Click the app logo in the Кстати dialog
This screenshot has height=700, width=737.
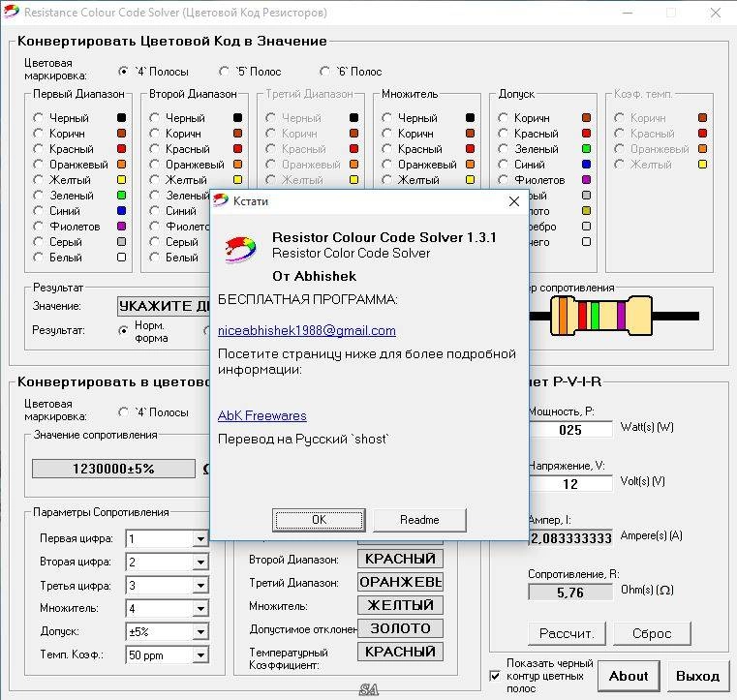[x=240, y=249]
